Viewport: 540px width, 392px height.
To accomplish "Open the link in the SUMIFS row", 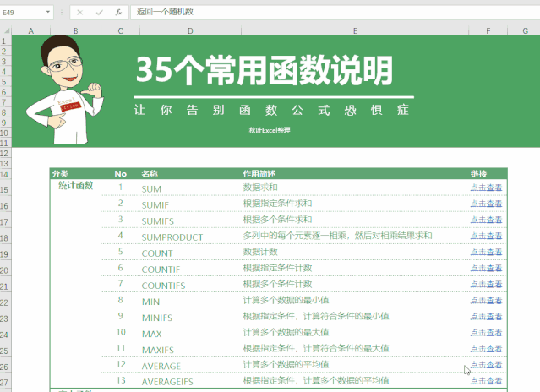I will pyautogui.click(x=486, y=220).
